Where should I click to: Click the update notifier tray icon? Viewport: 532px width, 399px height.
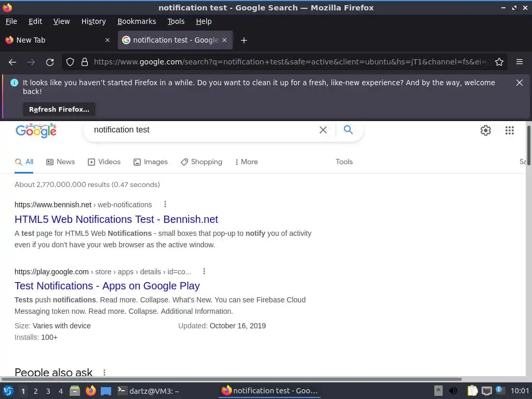tap(499, 390)
